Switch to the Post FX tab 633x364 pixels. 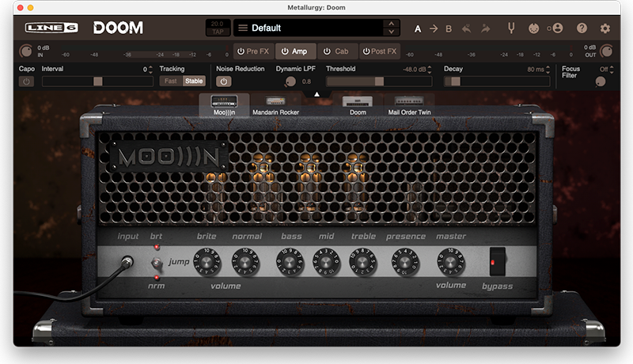(x=380, y=51)
